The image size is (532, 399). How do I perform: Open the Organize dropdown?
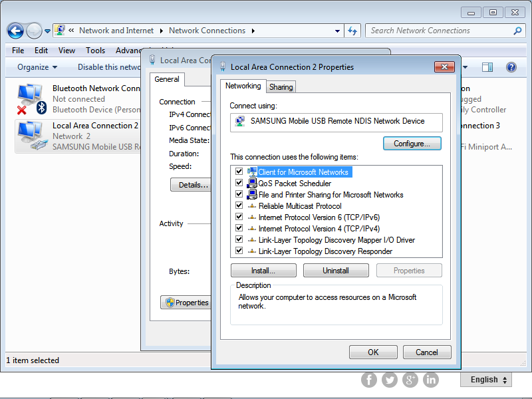[x=37, y=67]
